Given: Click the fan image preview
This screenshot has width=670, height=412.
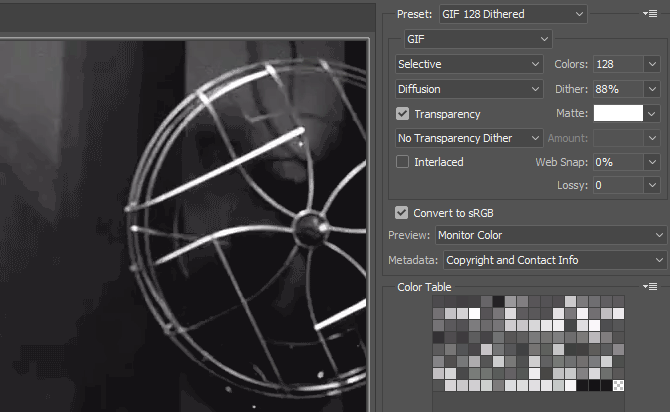Looking at the screenshot, I should 184,225.
